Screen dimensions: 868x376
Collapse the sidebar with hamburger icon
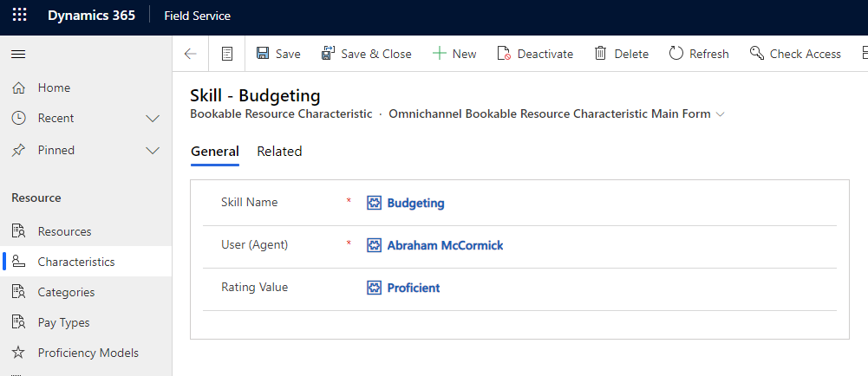[19, 55]
